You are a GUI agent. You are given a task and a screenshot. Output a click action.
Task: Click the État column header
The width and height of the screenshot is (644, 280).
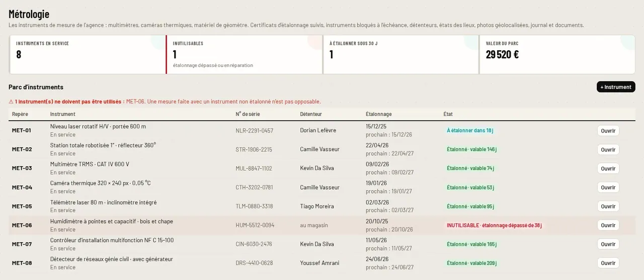(448, 114)
